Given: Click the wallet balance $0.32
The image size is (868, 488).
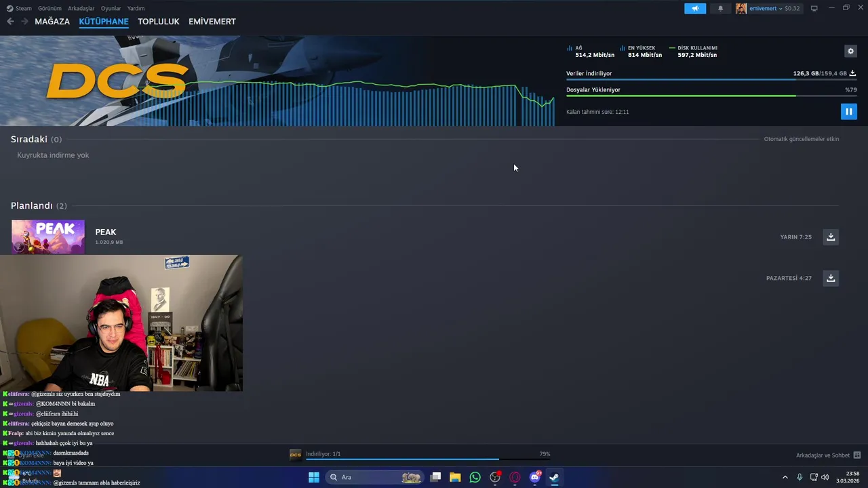Looking at the screenshot, I should [792, 8].
